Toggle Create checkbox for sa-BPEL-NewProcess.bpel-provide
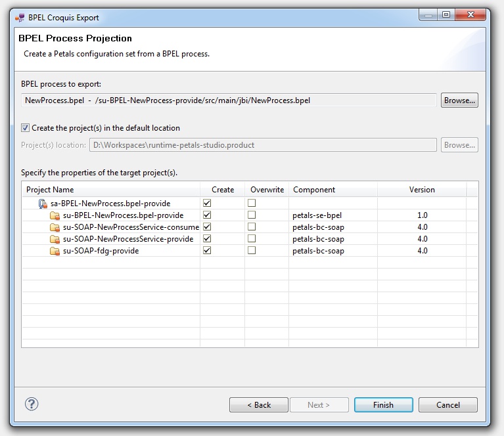Image resolution: width=504 pixels, height=436 pixels. point(207,204)
